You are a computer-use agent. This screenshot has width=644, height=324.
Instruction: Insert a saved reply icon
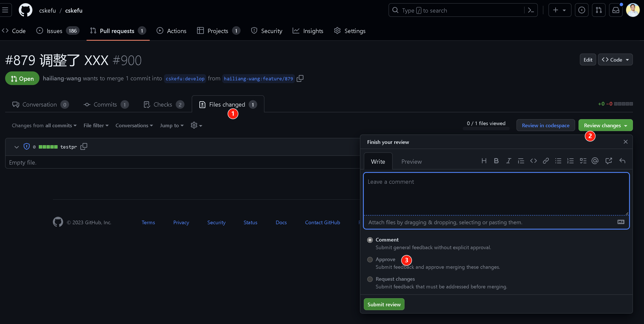(x=622, y=161)
